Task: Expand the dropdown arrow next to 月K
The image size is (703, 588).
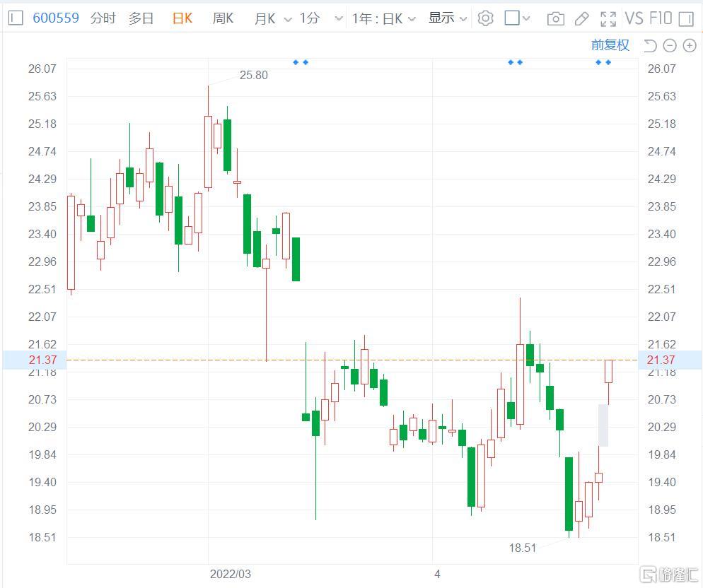Action: (288, 19)
